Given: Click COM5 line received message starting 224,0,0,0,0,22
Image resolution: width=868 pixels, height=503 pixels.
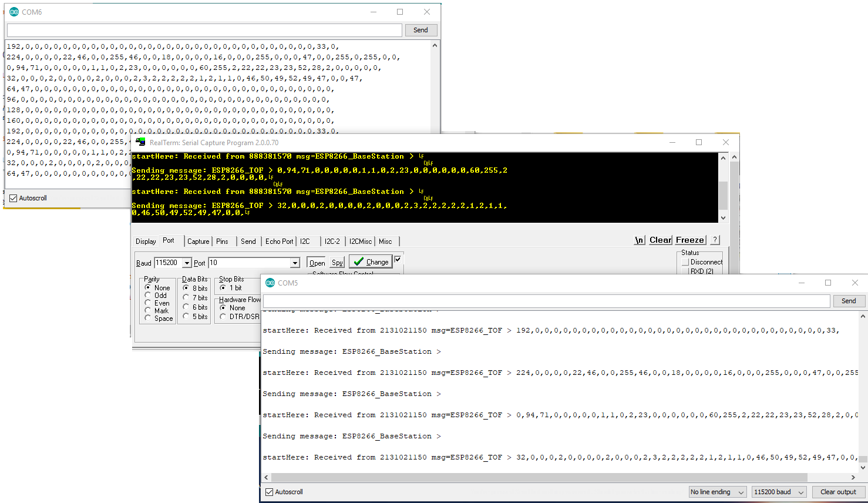Looking at the screenshot, I should tap(560, 373).
